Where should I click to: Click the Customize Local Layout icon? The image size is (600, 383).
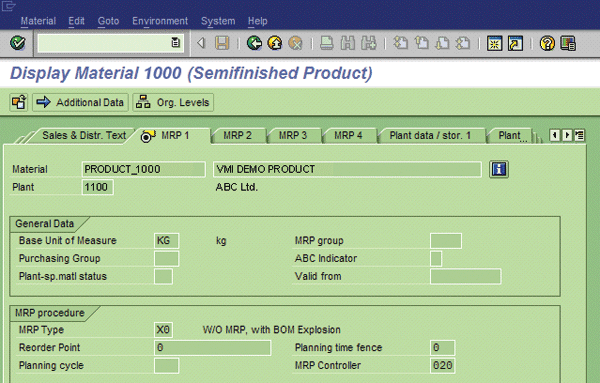point(568,43)
